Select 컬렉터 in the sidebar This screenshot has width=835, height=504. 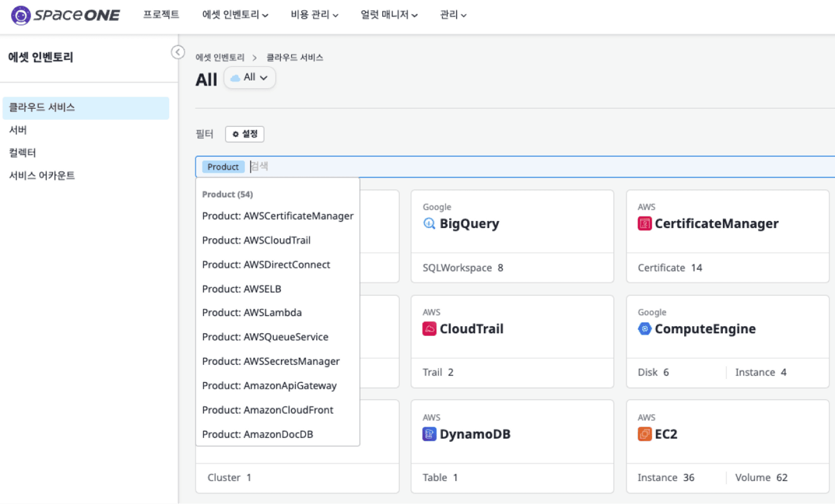pos(23,153)
